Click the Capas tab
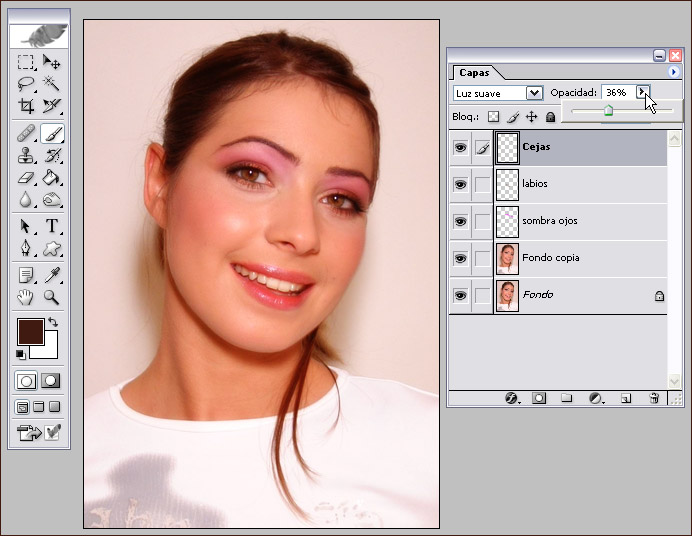This screenshot has width=692, height=536. [x=474, y=73]
